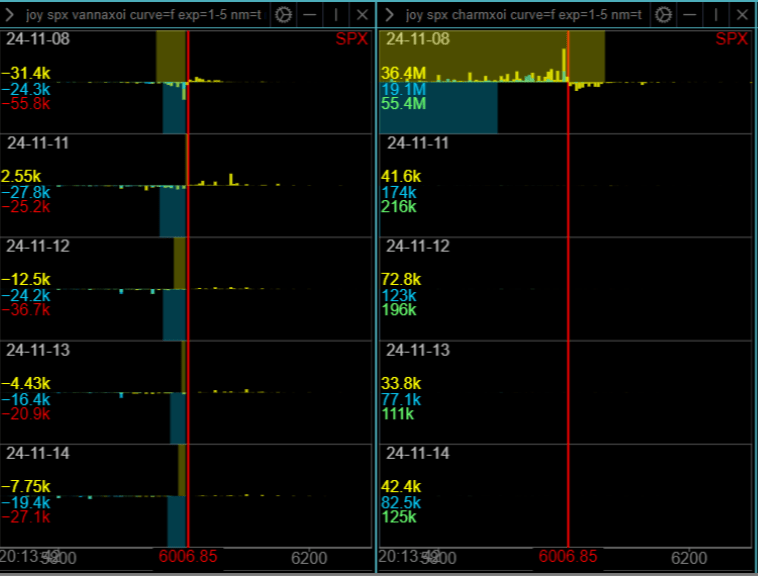Click SPX label in charmxoi chart
Screen dimensions: 758x576
click(x=732, y=39)
